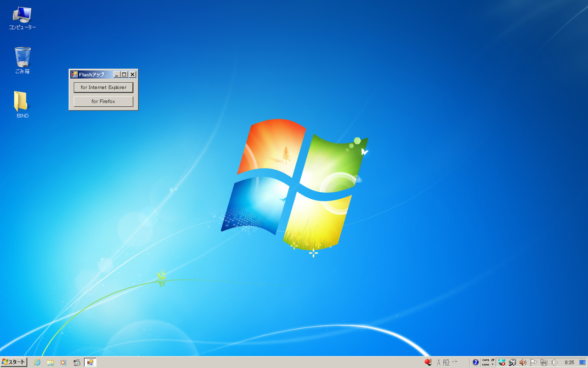Open language bar options dropdown arrow
Screen dimensions: 588x368
point(492,365)
